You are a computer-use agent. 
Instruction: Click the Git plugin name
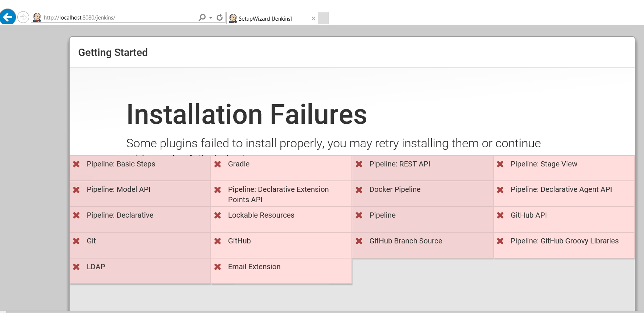[91, 241]
